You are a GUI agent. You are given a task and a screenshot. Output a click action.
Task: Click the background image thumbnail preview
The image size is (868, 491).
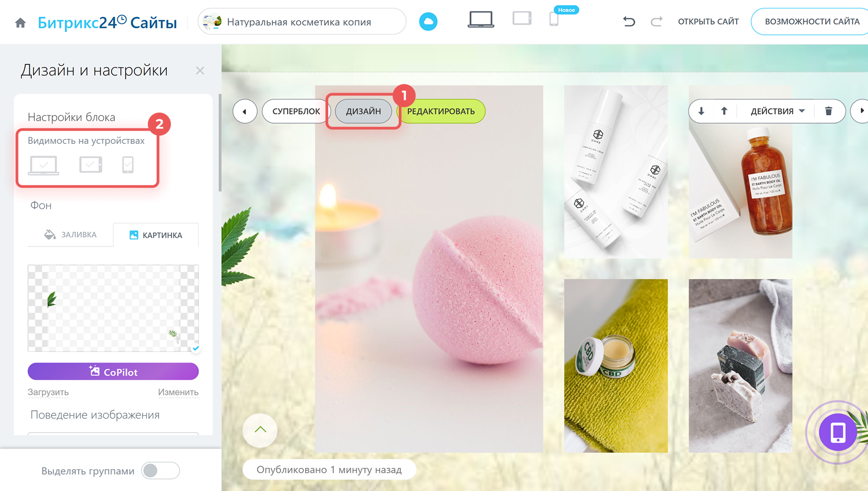(x=113, y=308)
